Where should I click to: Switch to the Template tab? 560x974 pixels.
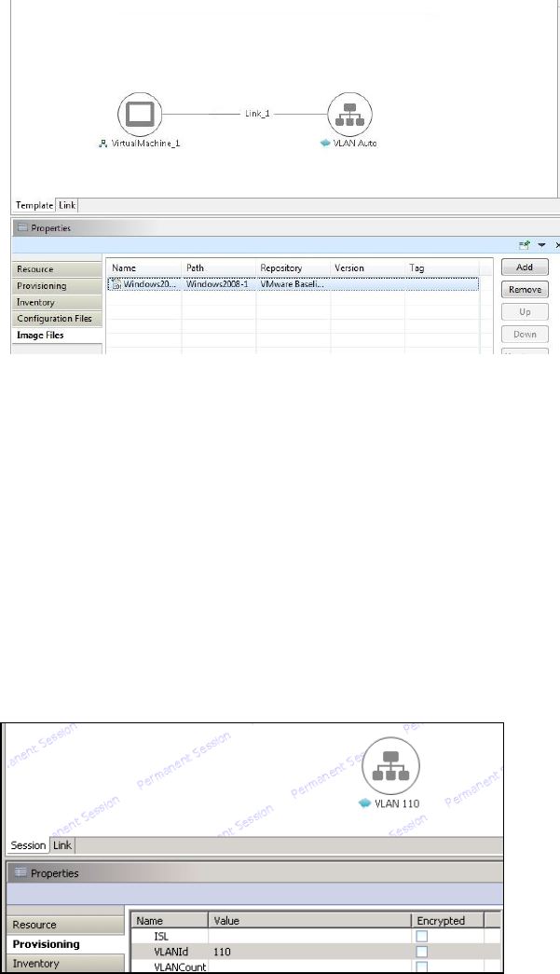click(34, 205)
